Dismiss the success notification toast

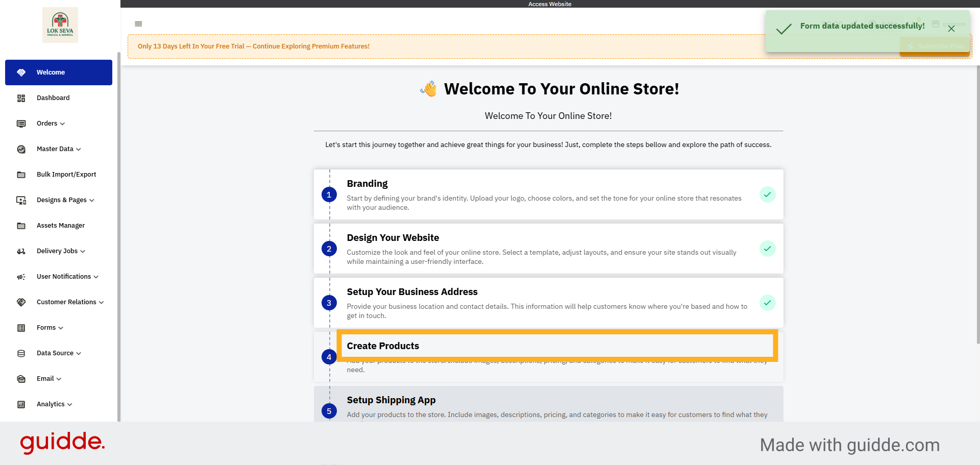pos(951,29)
